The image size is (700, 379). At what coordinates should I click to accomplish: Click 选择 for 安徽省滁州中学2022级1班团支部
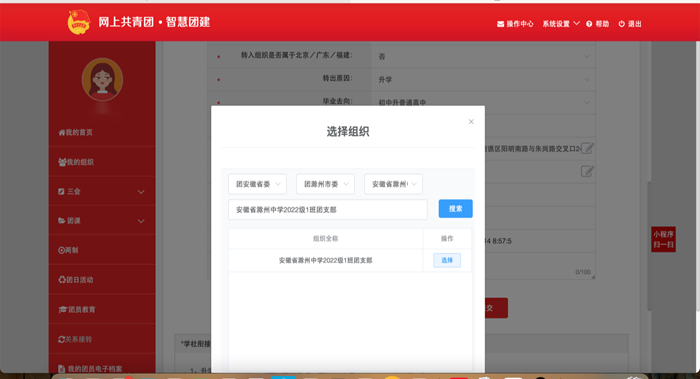tap(447, 260)
